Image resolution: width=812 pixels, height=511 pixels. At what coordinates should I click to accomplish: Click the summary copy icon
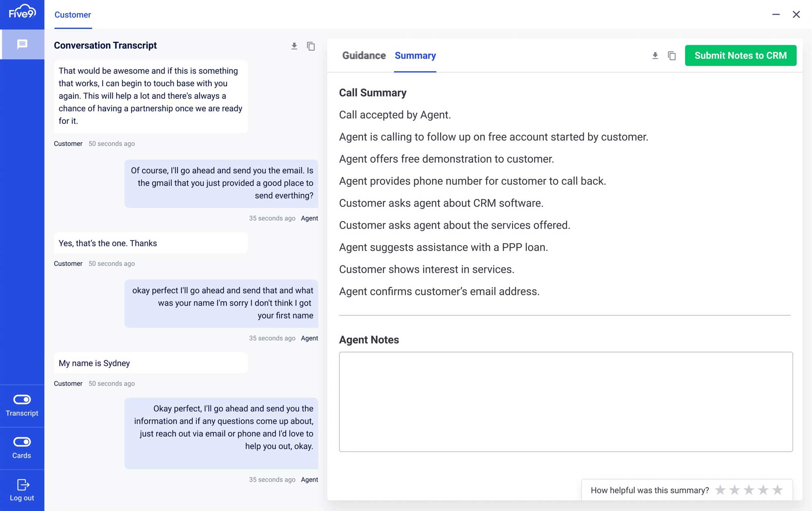[672, 55]
